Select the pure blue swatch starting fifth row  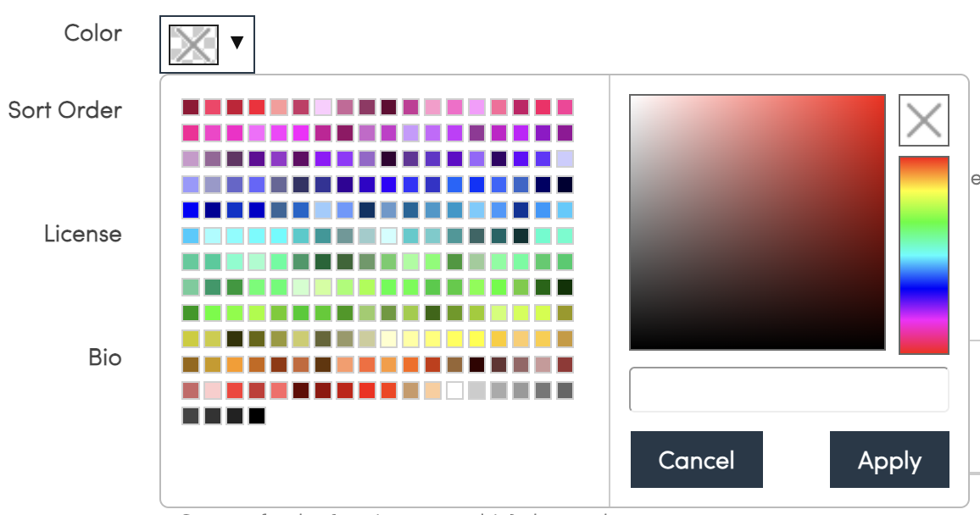(191, 210)
